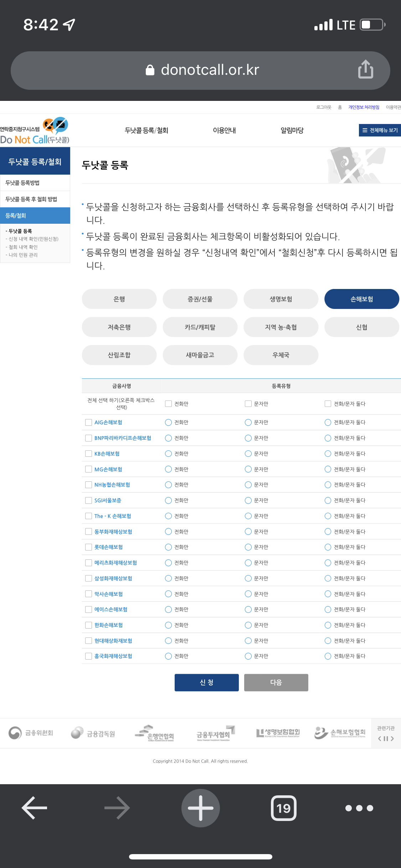Select the 새마을금고 category tab

[x=200, y=355]
